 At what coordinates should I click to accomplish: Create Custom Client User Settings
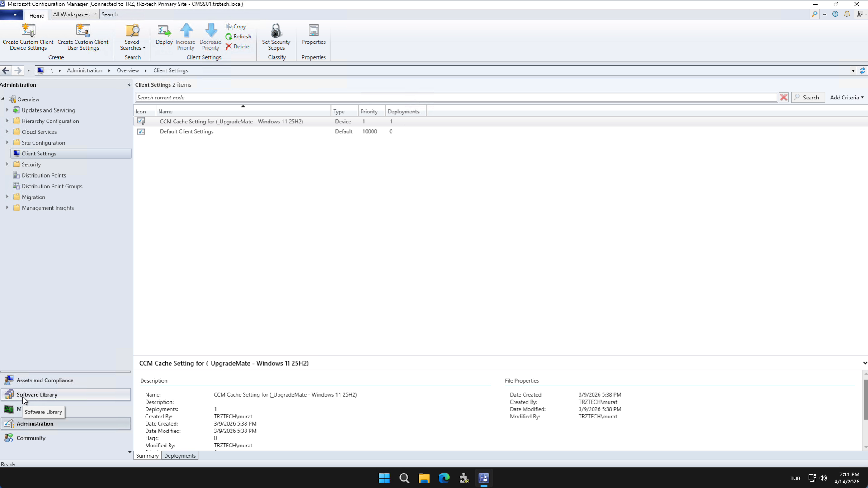point(83,37)
